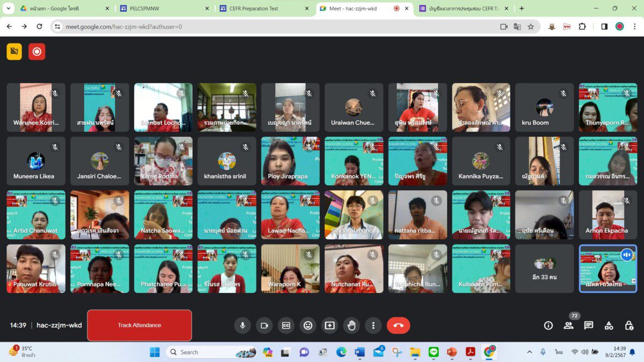Select Muneera Likea's avatar tile
Screen dimensions: 644x362
[x=36, y=161]
